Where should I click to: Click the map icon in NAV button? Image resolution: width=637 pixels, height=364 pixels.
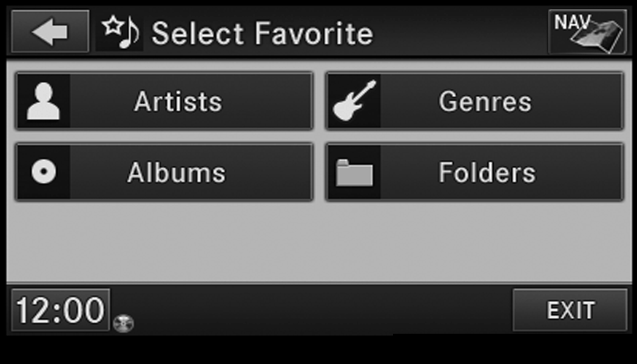point(598,38)
